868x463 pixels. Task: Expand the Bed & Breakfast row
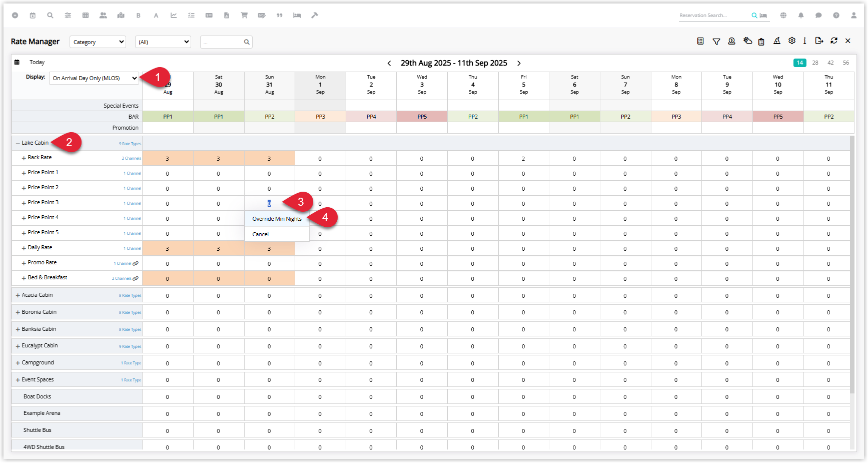[24, 278]
